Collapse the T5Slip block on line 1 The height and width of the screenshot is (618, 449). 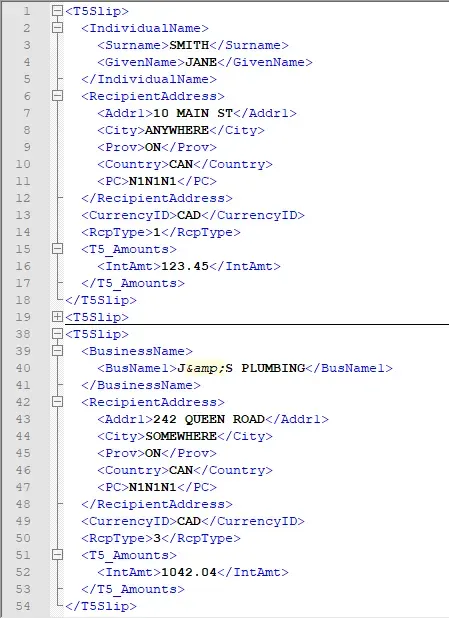point(58,11)
